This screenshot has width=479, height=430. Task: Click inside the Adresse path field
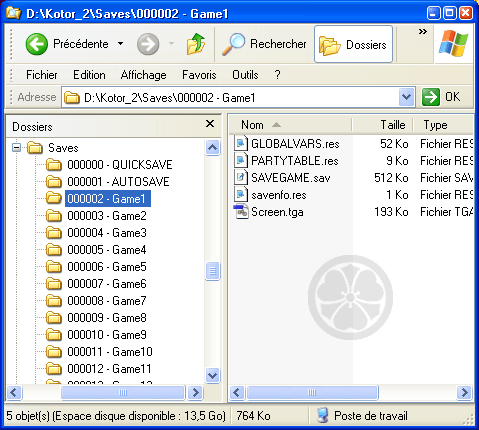(230, 98)
